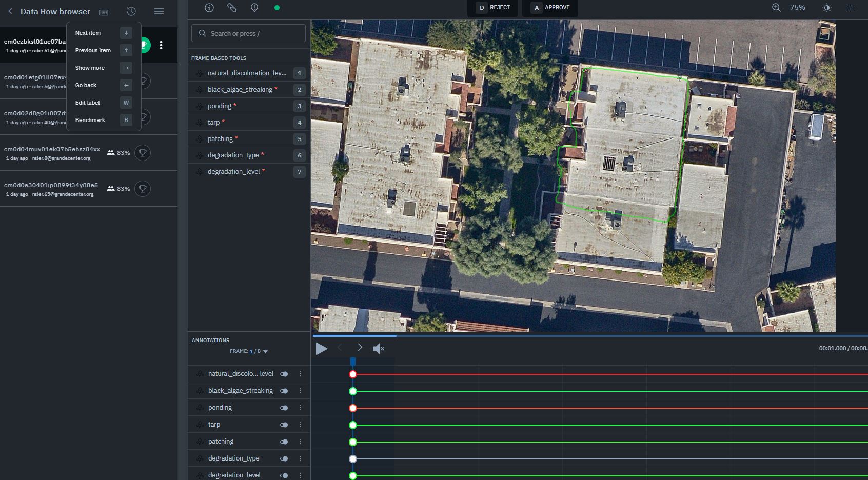The width and height of the screenshot is (868, 480).
Task: Select Edit label from the context menu
Action: click(88, 103)
